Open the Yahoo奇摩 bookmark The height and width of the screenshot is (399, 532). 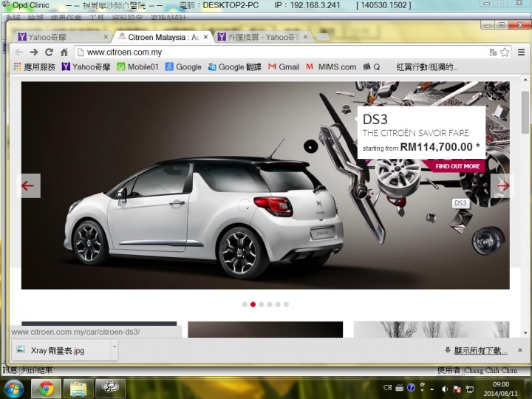[86, 66]
